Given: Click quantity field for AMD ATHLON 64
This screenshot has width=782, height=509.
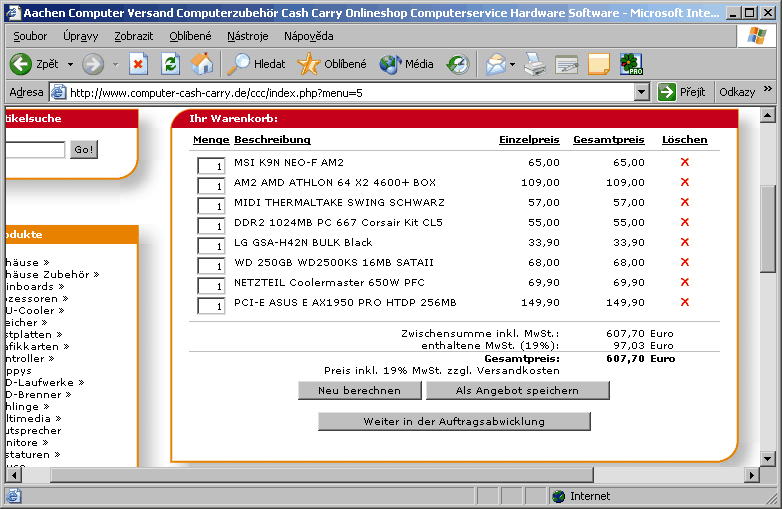Looking at the screenshot, I should (x=211, y=185).
